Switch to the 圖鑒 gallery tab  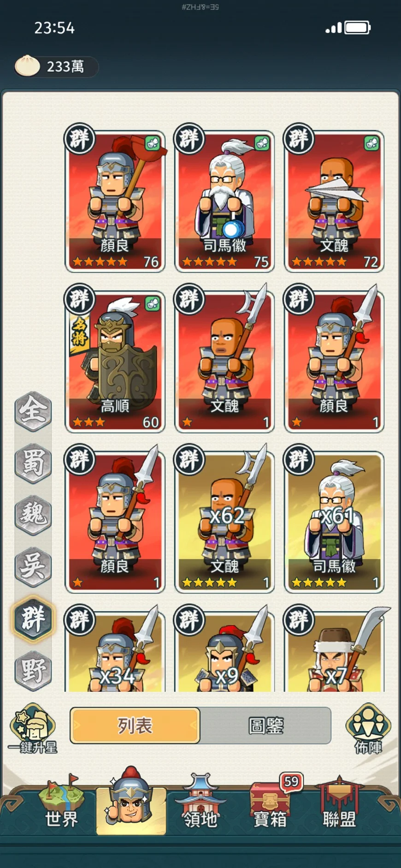coord(266,725)
